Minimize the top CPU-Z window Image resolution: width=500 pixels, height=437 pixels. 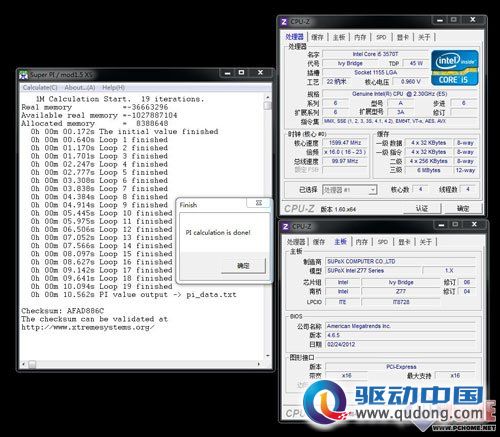point(440,20)
